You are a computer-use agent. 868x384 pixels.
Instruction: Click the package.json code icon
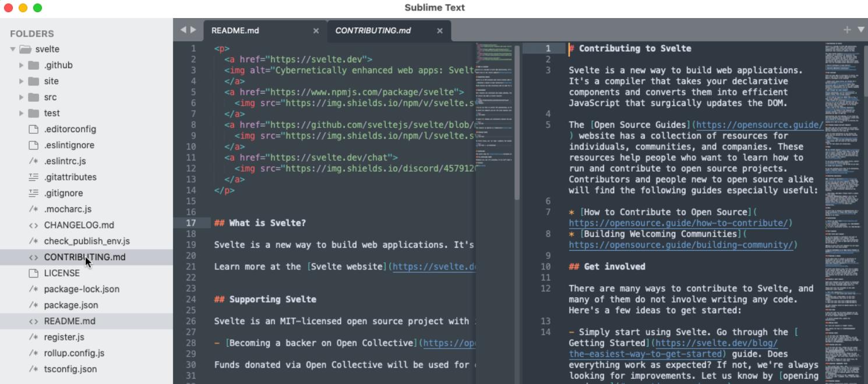coord(33,305)
